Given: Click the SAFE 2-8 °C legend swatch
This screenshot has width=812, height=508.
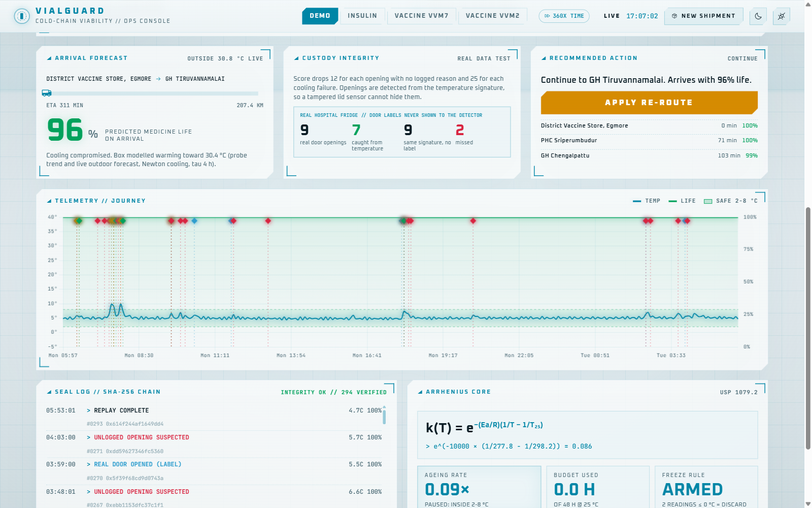Looking at the screenshot, I should pos(708,201).
